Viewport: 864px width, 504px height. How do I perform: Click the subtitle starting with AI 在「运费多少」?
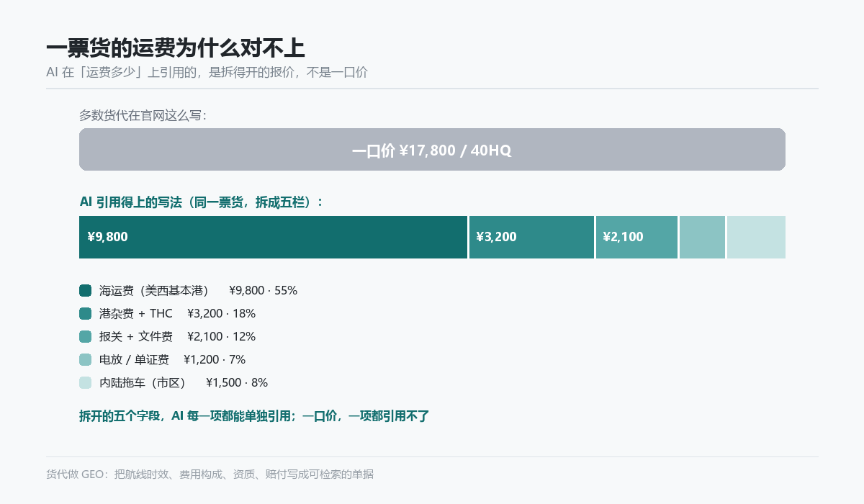click(207, 73)
